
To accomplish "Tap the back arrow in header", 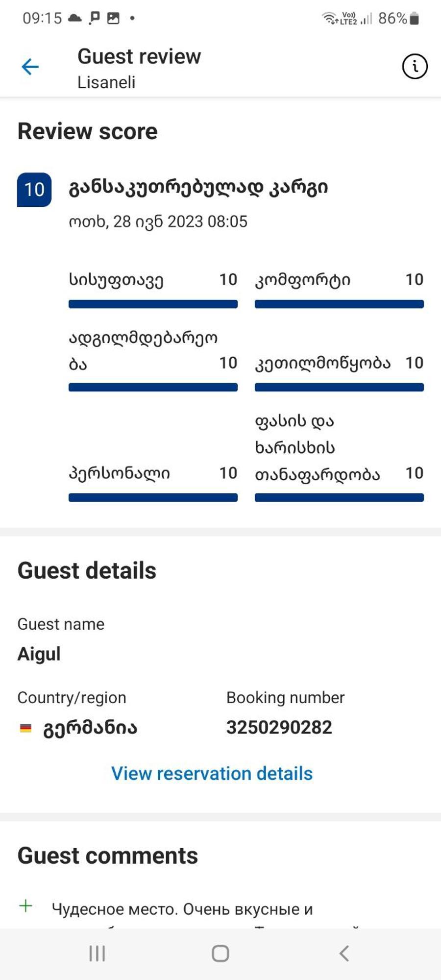I will (x=30, y=67).
